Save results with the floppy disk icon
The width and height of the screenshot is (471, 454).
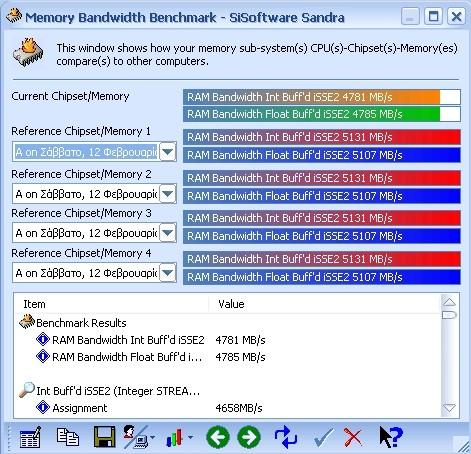[x=105, y=437]
